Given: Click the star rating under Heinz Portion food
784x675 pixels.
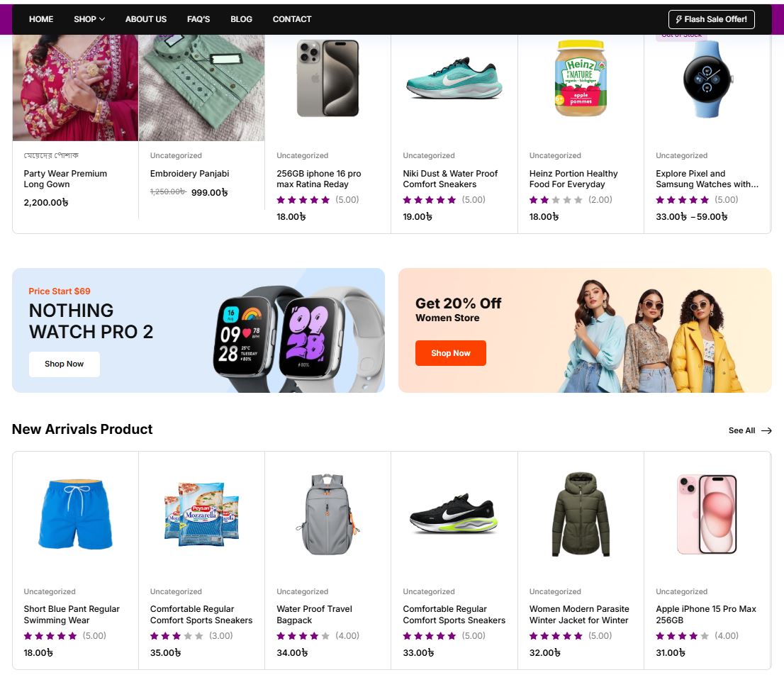Looking at the screenshot, I should point(556,200).
